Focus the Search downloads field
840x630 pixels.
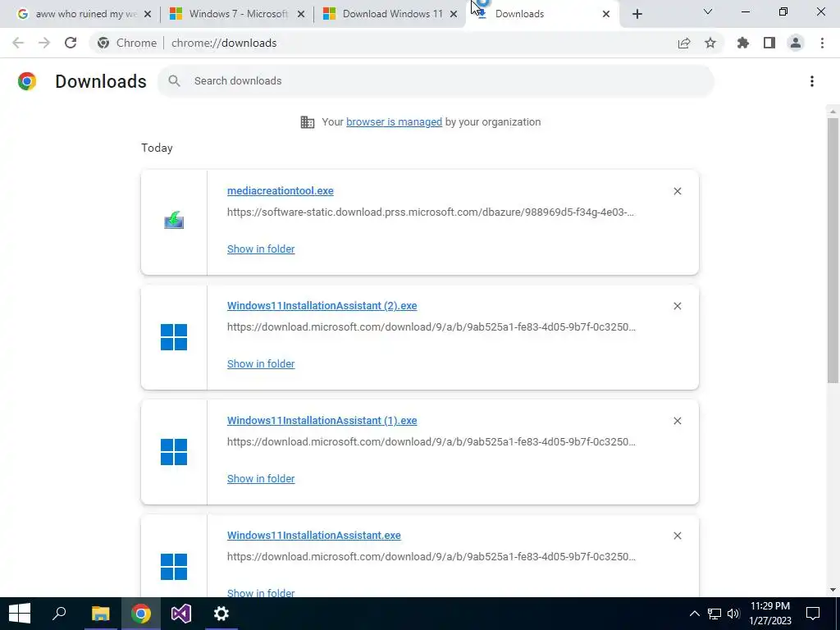click(436, 81)
